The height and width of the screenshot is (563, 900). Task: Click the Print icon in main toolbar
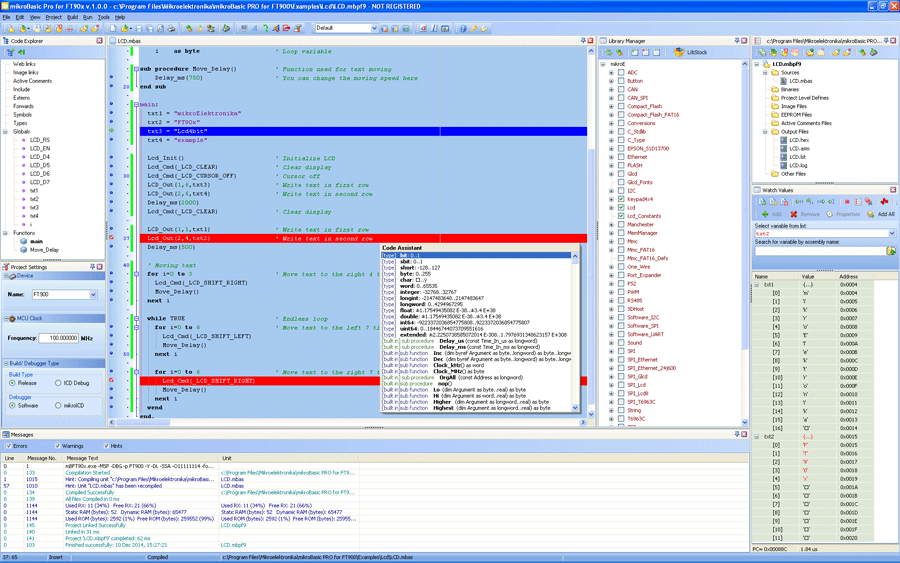click(x=171, y=28)
